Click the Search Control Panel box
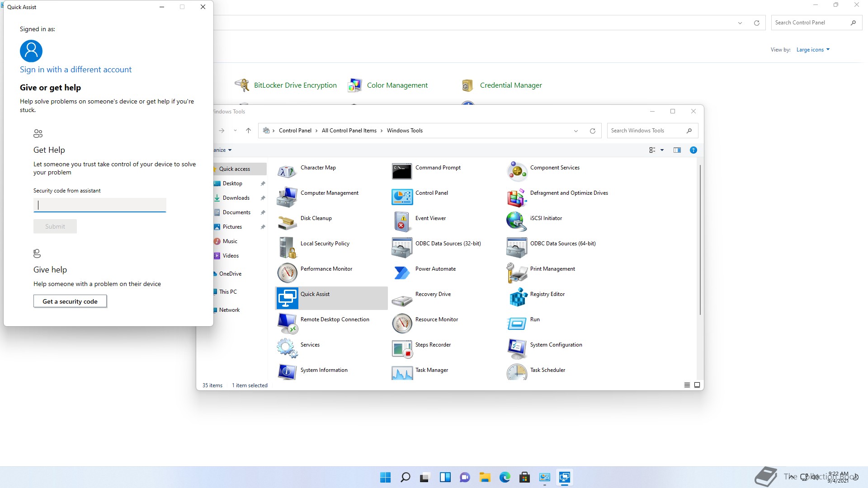 816,23
